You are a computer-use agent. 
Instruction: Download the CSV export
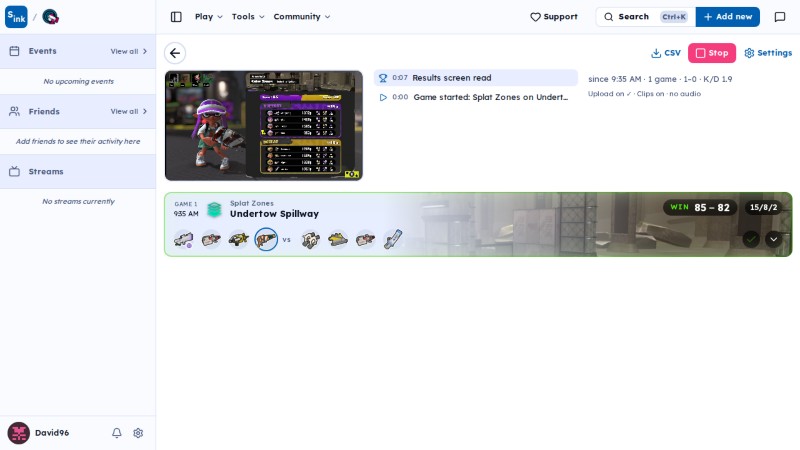tap(666, 53)
